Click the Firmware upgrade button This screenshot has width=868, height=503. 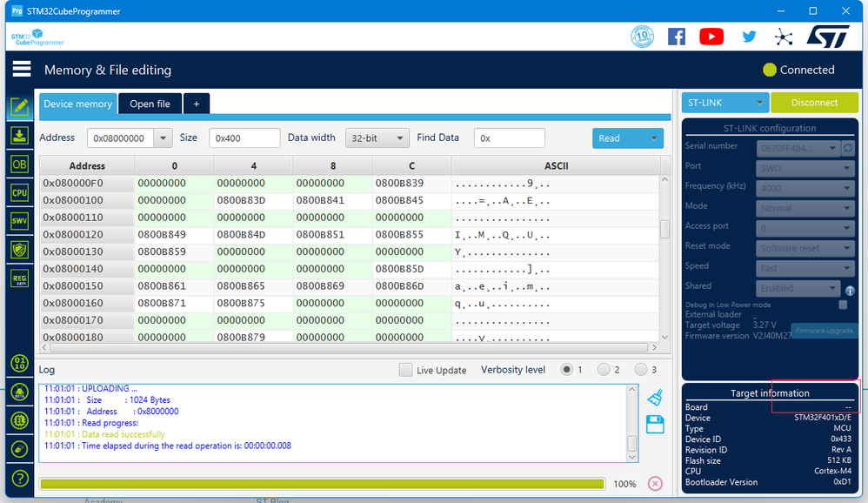pos(825,331)
